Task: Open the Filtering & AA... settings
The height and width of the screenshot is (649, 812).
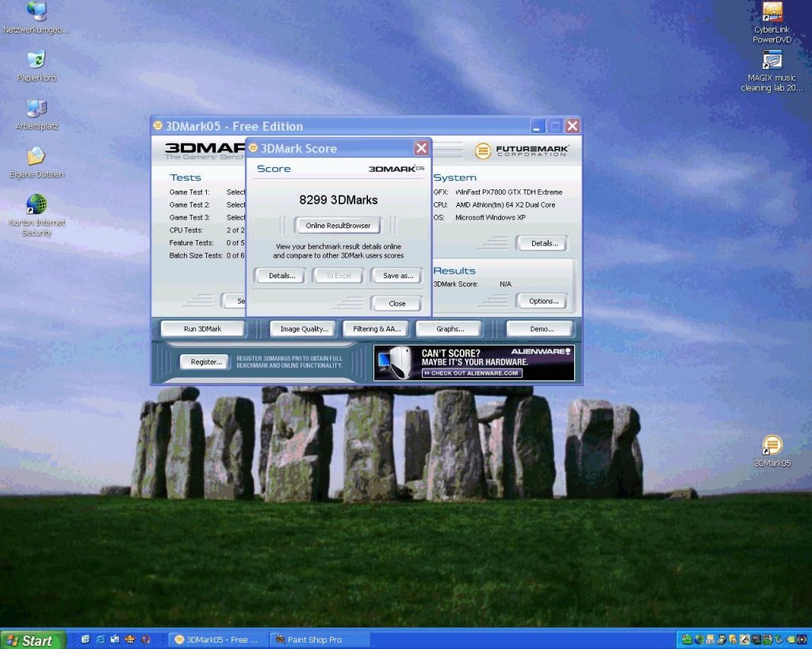Action: pyautogui.click(x=377, y=329)
